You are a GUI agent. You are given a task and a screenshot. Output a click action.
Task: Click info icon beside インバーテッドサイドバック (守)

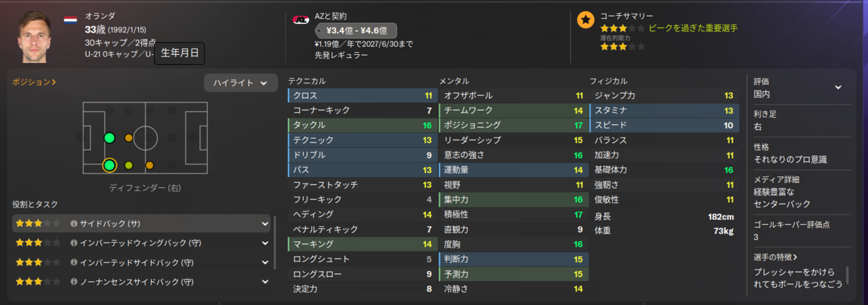[74, 262]
